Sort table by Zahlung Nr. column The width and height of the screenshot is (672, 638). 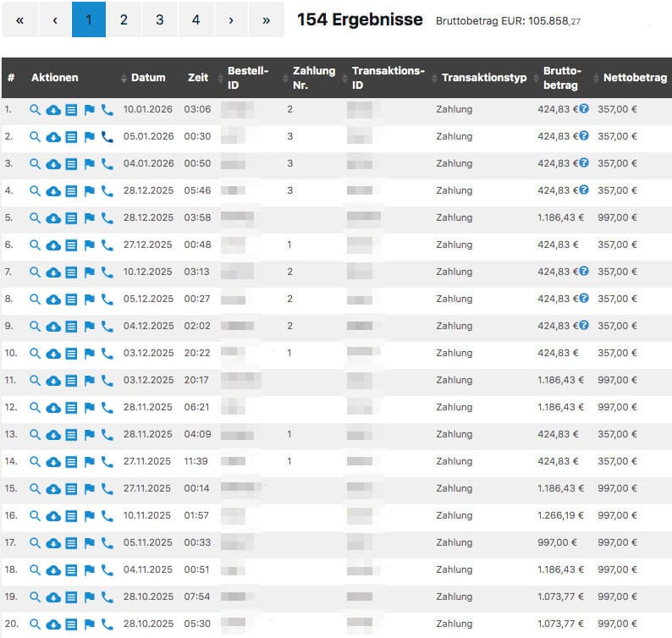click(313, 78)
